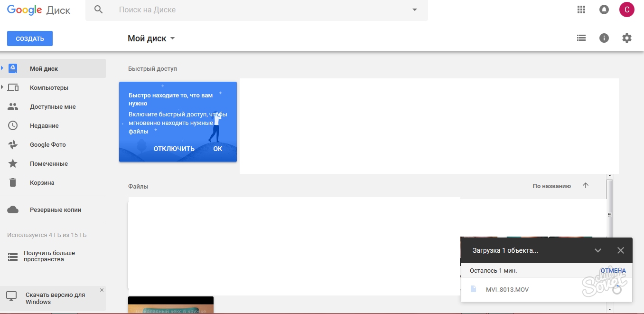The image size is (644, 314).
Task: Reverse sort direction arrow
Action: point(585,186)
